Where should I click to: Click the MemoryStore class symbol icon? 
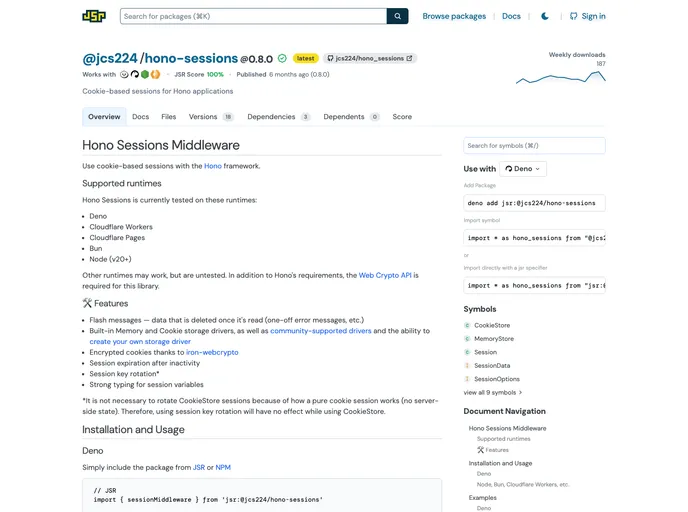tap(467, 339)
